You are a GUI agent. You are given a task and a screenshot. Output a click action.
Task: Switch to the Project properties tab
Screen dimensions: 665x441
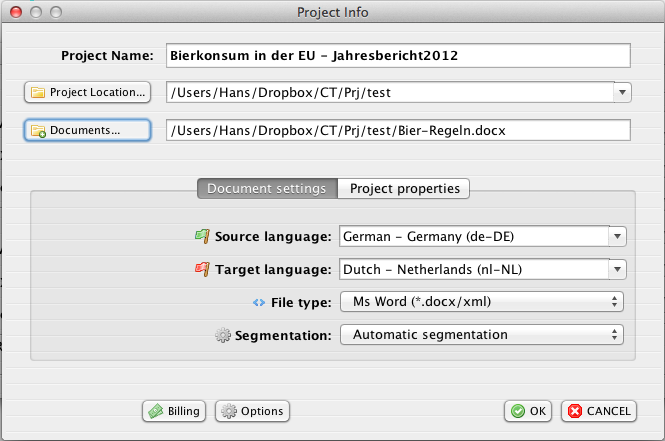[x=404, y=188]
